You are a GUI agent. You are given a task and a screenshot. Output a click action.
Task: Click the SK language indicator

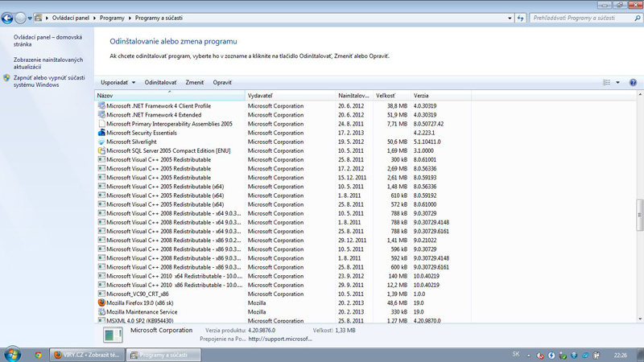click(x=516, y=354)
